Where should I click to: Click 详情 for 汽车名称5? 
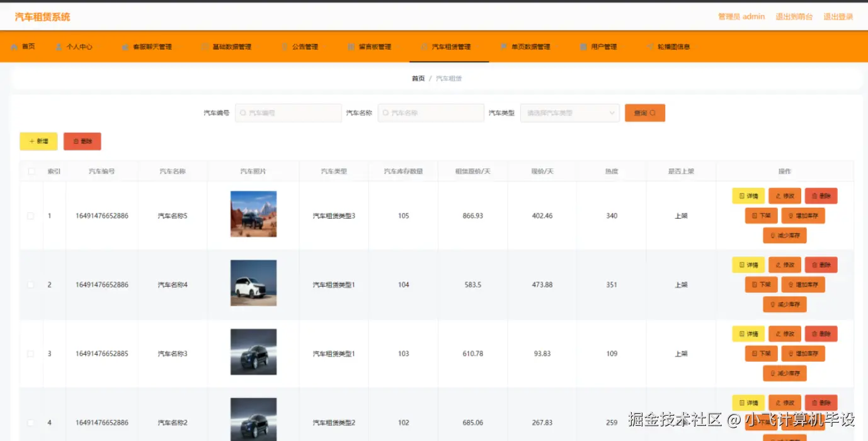click(748, 196)
